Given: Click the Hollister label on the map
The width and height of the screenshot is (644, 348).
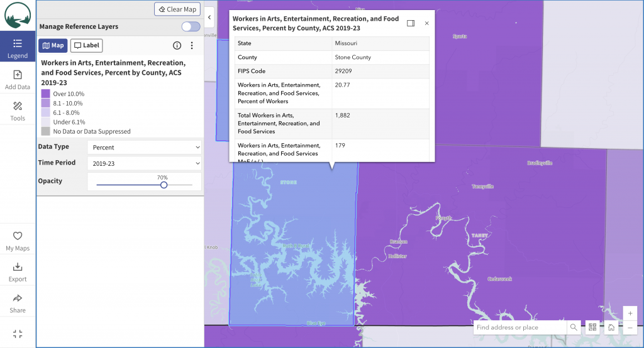Looking at the screenshot, I should tap(397, 256).
